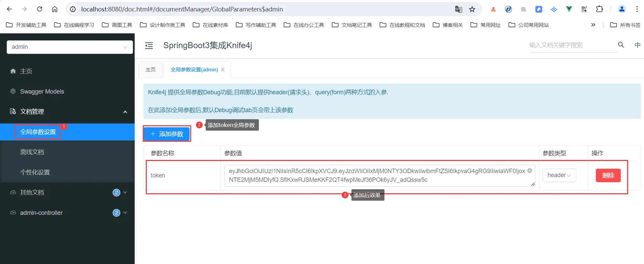Switch language with the 中 icon
The image size is (644, 264).
pyautogui.click(x=637, y=45)
